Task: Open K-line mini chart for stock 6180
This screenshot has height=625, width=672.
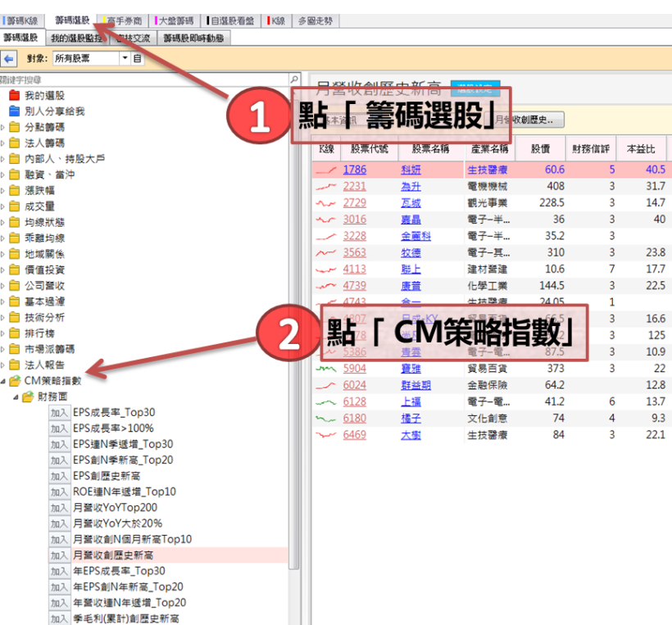Action: click(325, 419)
